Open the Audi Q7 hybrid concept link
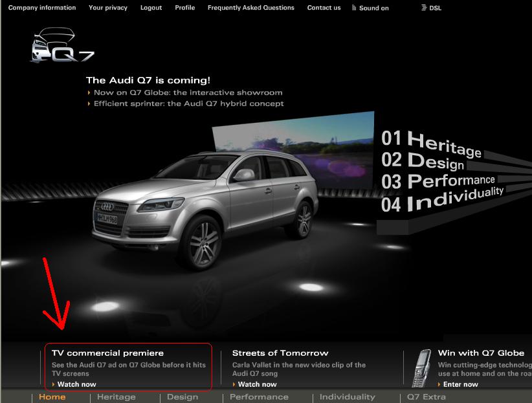 (188, 103)
